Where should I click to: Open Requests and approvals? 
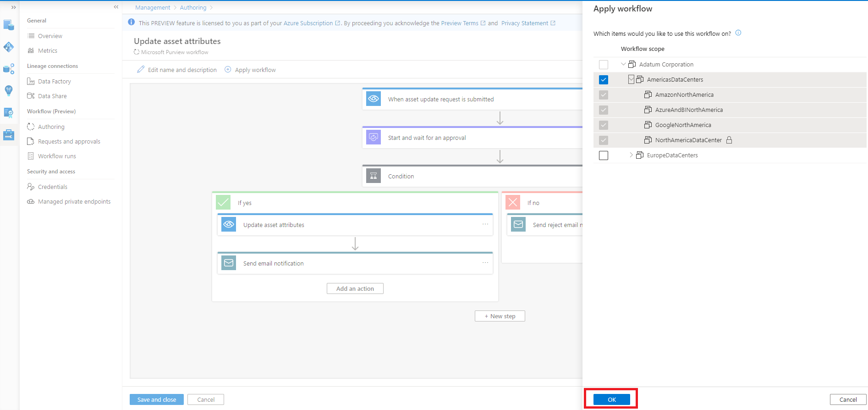coord(69,141)
